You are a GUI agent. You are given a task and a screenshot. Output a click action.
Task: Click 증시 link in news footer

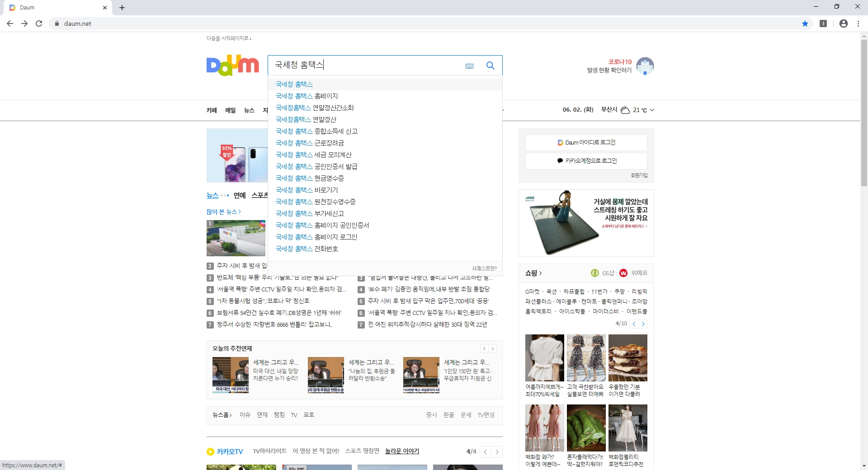(x=431, y=415)
